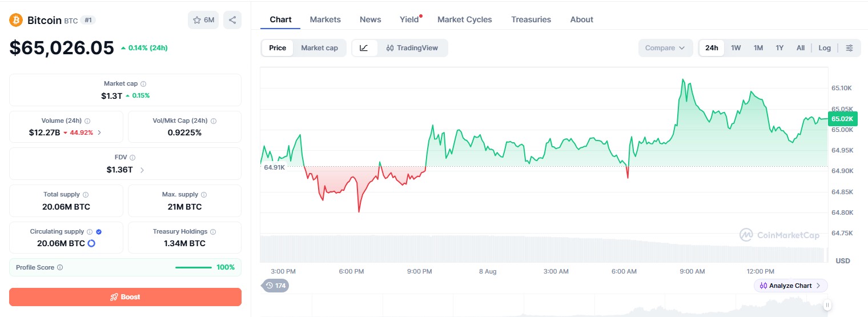Switch to TradingView chart mode
868x317 pixels.
412,48
